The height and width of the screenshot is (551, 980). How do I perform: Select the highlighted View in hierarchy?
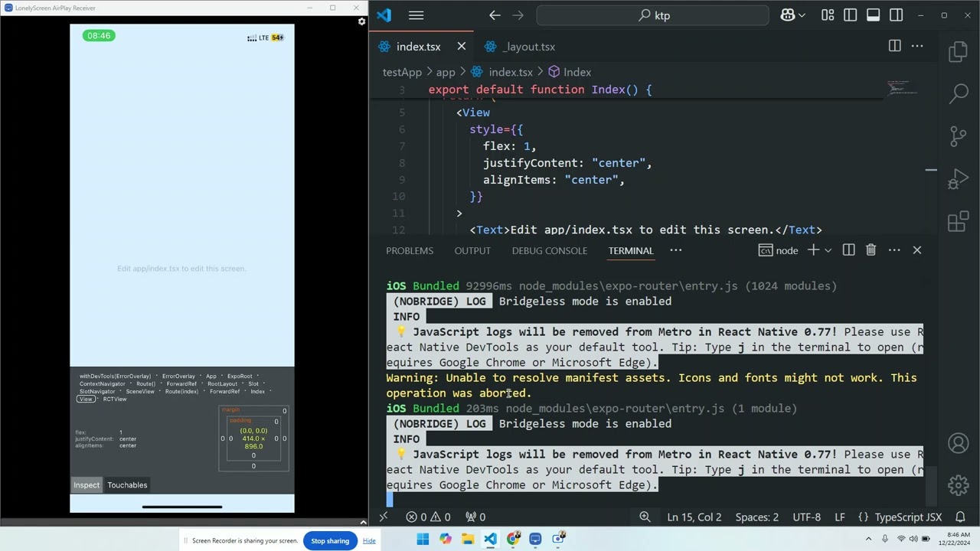86,399
